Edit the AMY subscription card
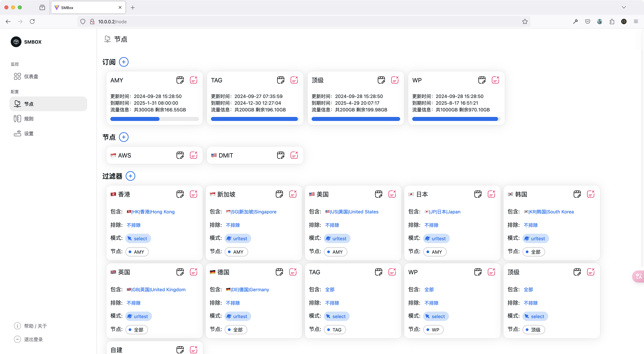Viewport: 644px width, 354px height. point(180,80)
